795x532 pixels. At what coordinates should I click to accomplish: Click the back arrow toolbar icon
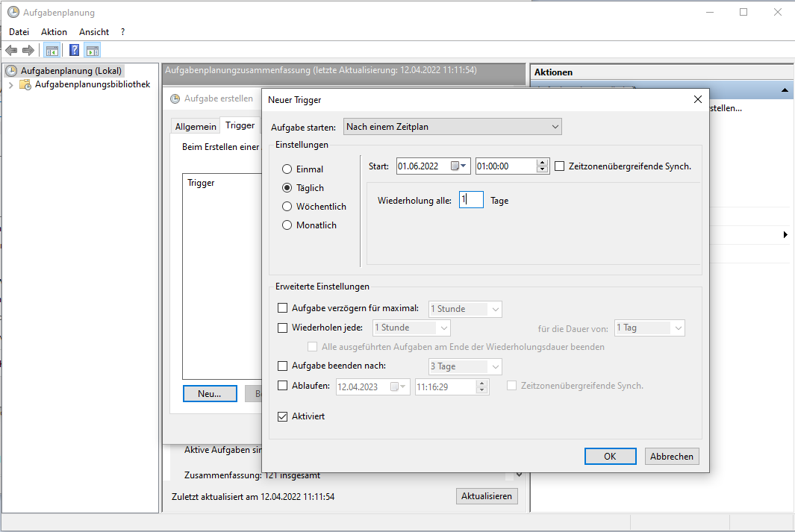coord(11,50)
